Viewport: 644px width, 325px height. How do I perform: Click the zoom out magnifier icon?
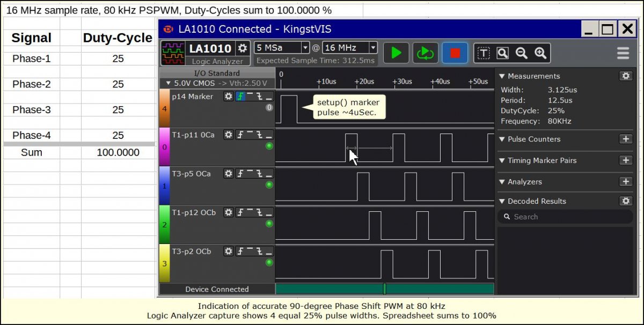[x=521, y=53]
